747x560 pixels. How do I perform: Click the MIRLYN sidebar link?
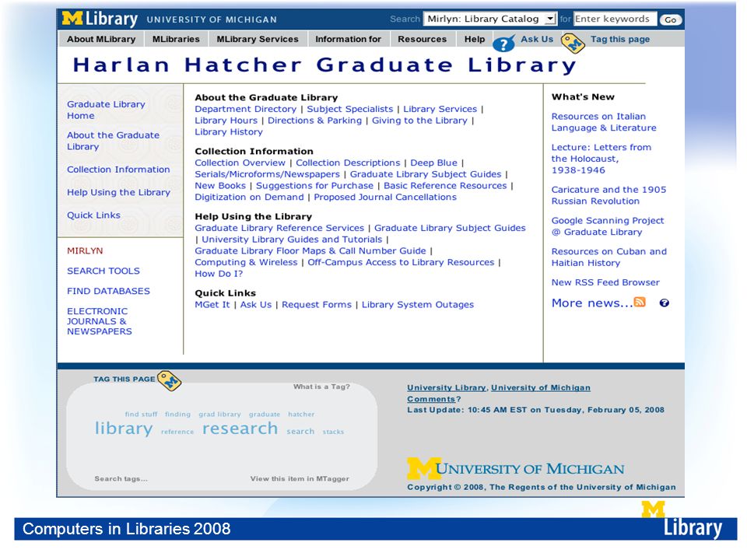(x=85, y=250)
